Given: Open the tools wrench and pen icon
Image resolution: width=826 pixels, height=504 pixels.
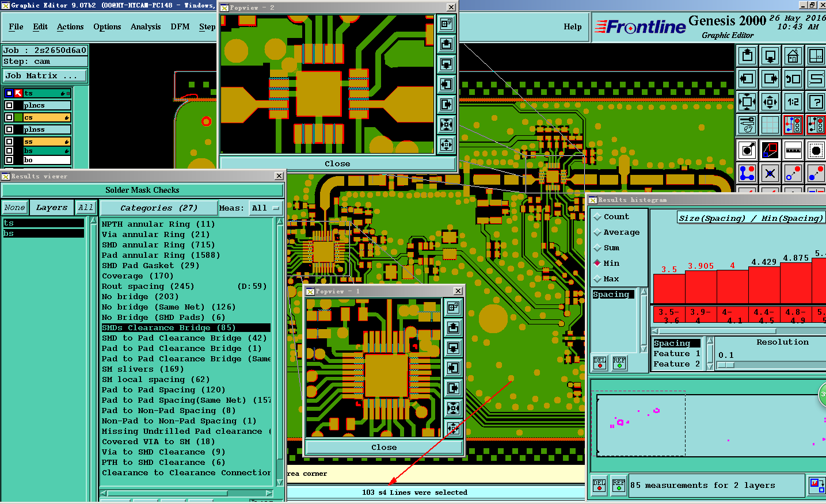Looking at the screenshot, I should 747,124.
